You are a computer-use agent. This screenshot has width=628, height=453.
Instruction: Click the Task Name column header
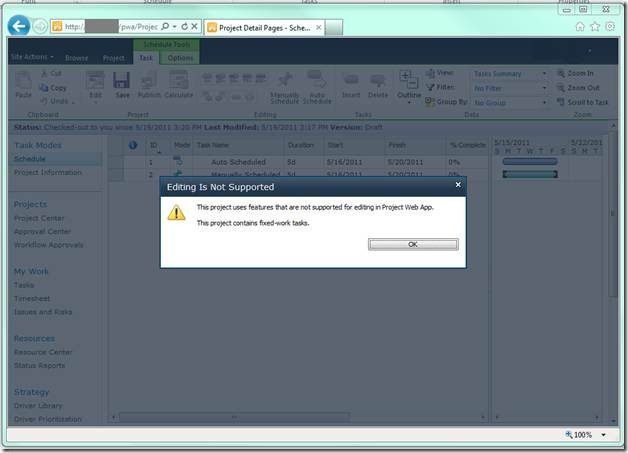(x=239, y=145)
